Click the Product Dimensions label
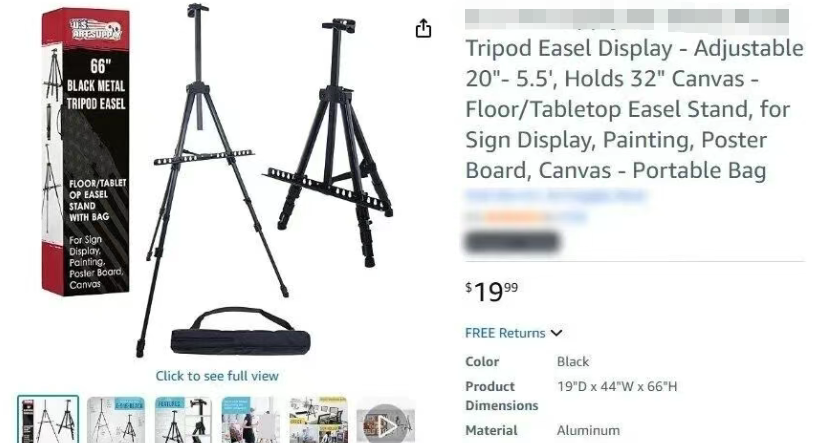Screen dimensions: 818x443 [x=501, y=396]
